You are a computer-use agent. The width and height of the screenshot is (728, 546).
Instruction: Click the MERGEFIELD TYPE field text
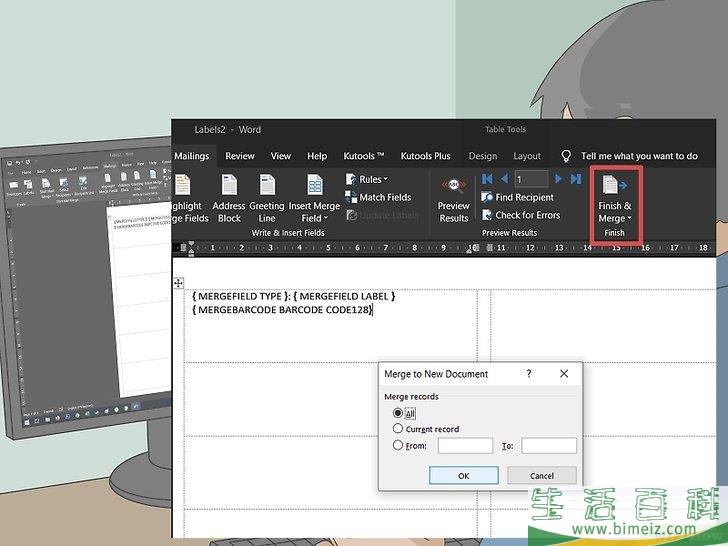(240, 296)
